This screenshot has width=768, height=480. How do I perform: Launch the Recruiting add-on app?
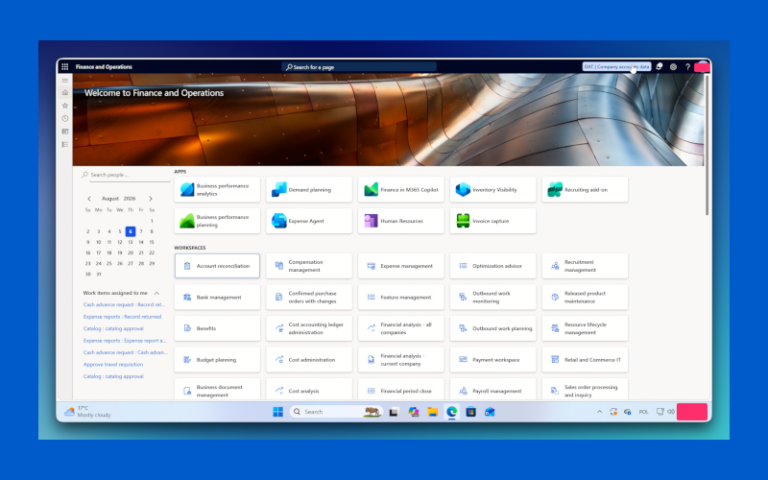[x=585, y=190]
